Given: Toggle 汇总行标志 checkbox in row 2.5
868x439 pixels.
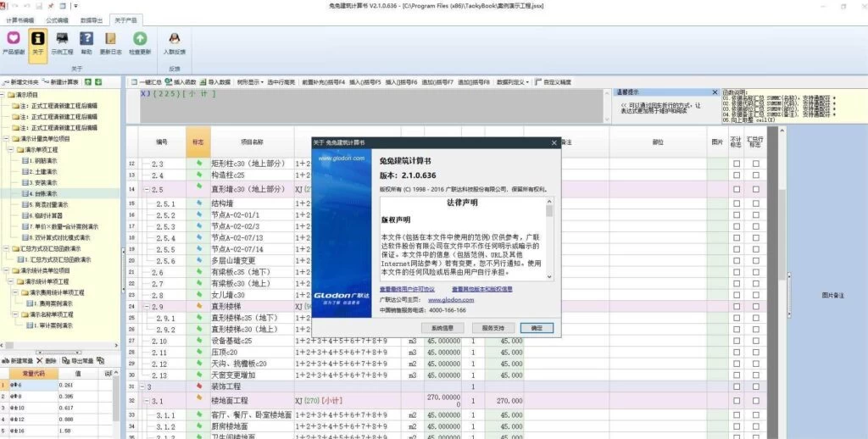Looking at the screenshot, I should click(755, 188).
